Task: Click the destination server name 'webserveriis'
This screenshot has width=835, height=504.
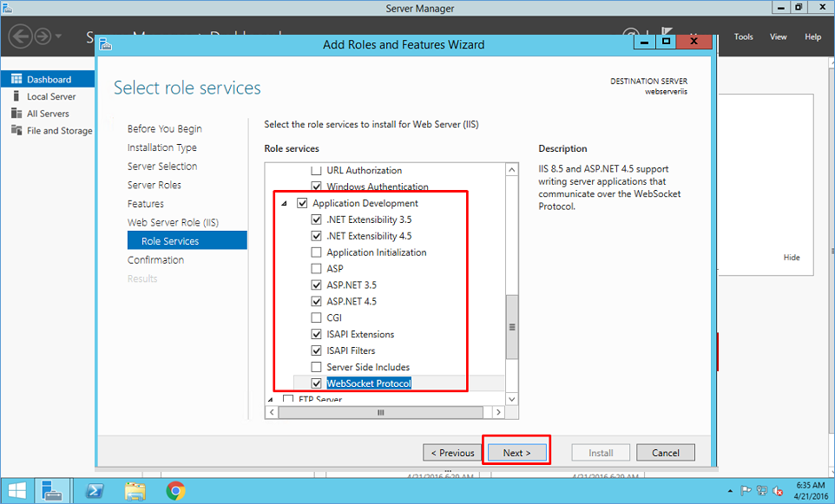Action: point(666,92)
